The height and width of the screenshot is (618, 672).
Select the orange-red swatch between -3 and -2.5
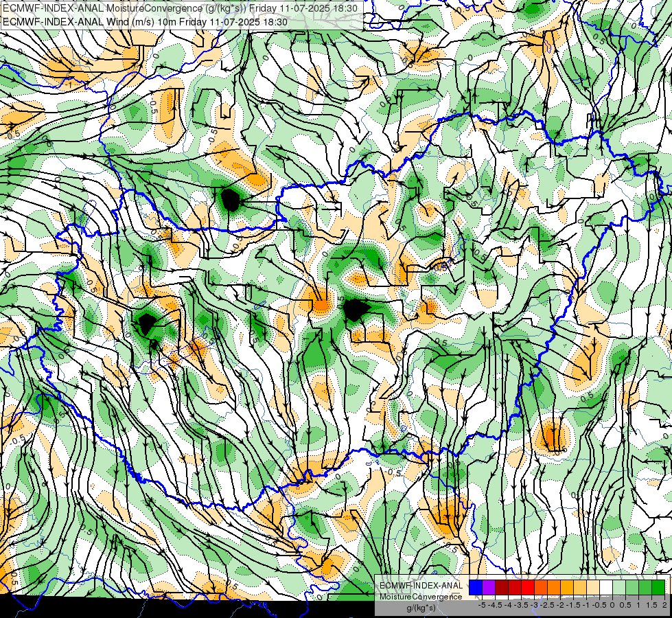541,587
